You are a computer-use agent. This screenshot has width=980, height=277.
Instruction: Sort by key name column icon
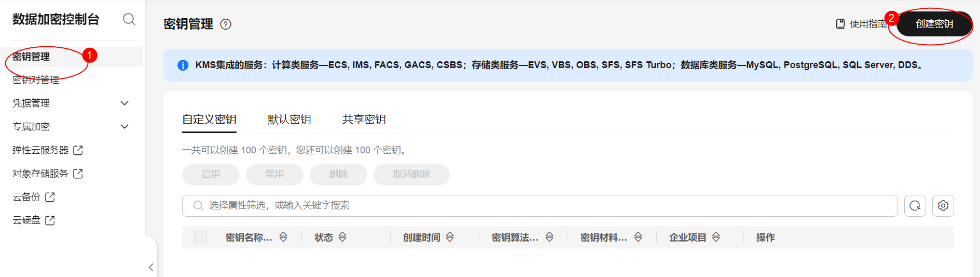(283, 238)
